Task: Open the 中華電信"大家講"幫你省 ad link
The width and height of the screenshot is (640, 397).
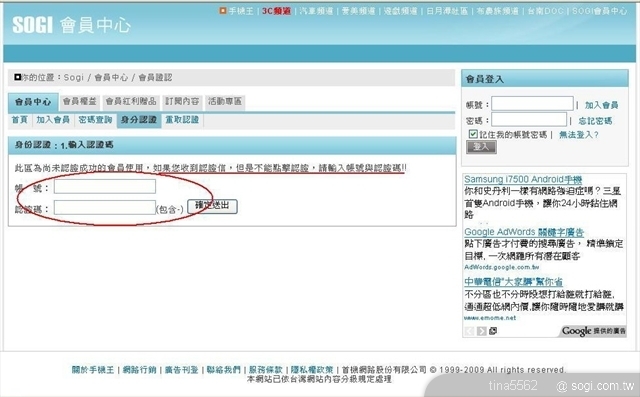Action: tap(513, 282)
